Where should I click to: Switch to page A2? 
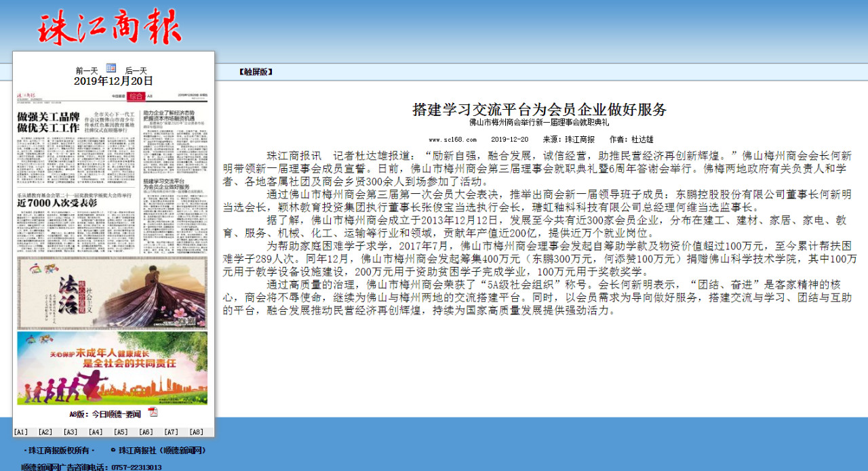coord(45,432)
